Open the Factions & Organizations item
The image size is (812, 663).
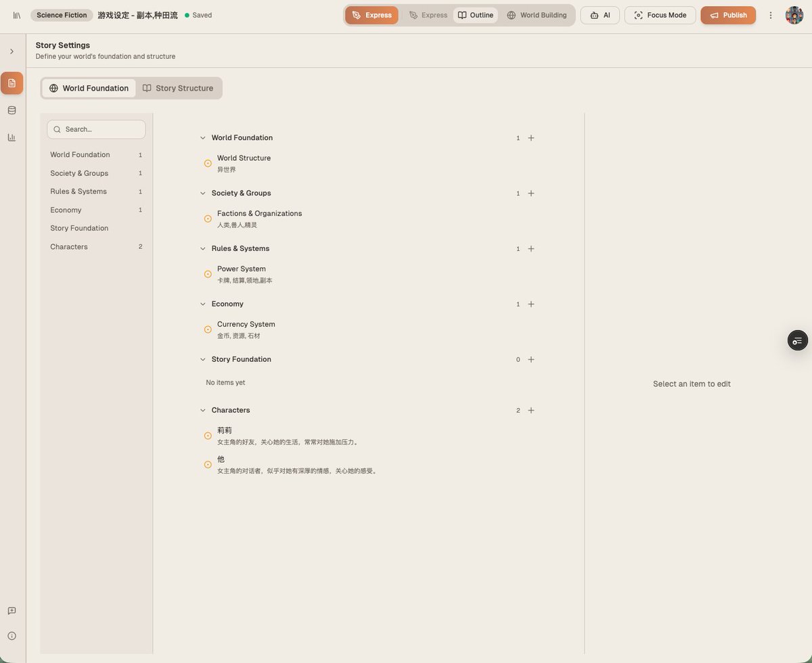pos(369,219)
